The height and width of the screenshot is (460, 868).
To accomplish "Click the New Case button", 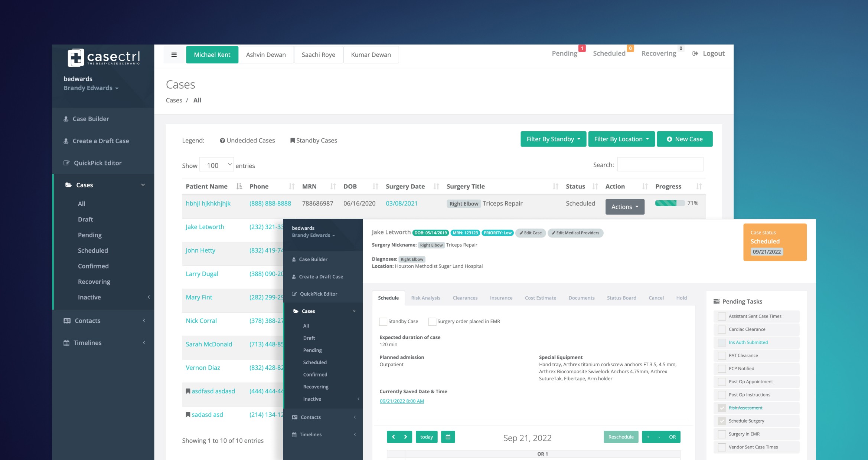I will coord(684,139).
